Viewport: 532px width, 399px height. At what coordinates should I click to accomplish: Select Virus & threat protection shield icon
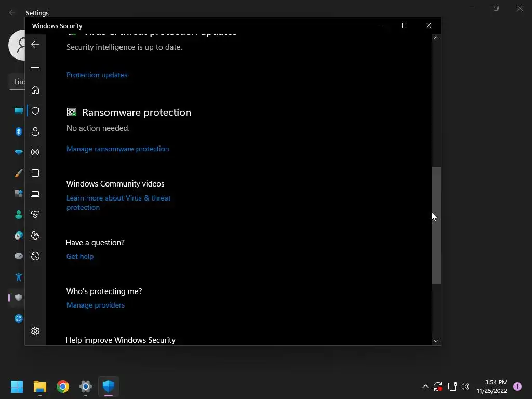tap(35, 111)
